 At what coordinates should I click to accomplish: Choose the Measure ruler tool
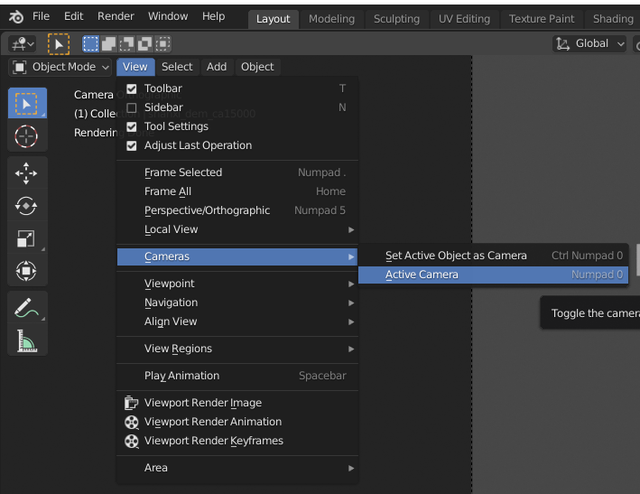pos(26,342)
